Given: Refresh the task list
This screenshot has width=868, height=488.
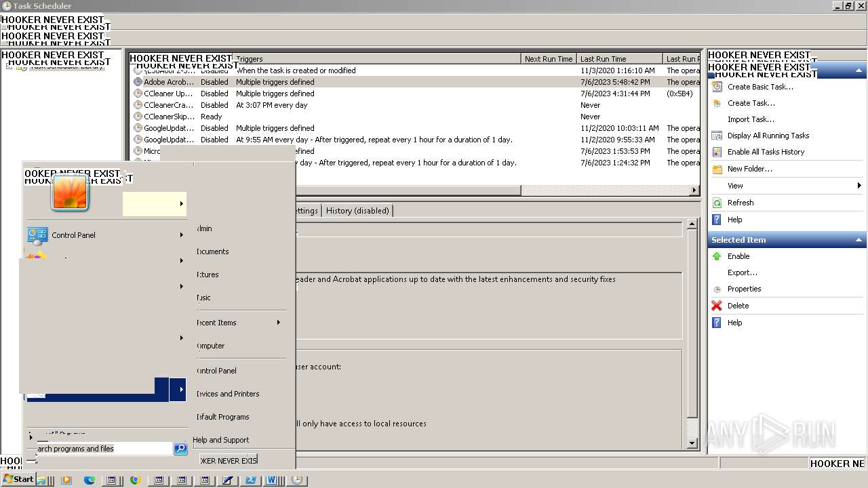Looking at the screenshot, I should 741,203.
